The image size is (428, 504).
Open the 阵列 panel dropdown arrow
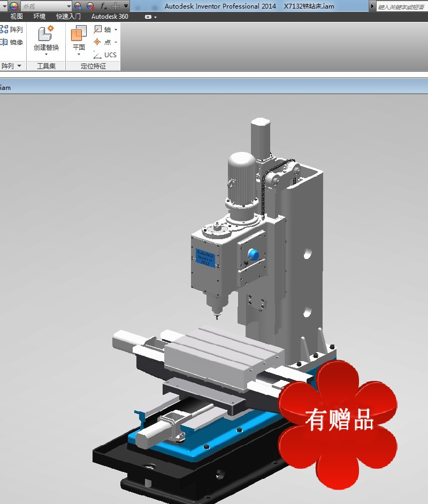pyautogui.click(x=20, y=65)
